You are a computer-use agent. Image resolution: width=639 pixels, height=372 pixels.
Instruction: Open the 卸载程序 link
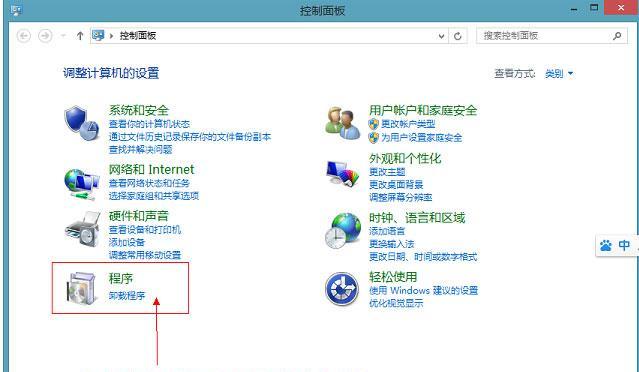127,296
